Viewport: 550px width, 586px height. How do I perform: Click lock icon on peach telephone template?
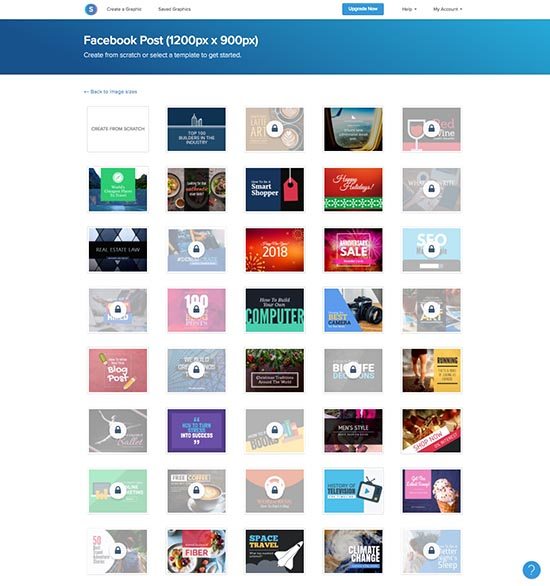[275, 490]
